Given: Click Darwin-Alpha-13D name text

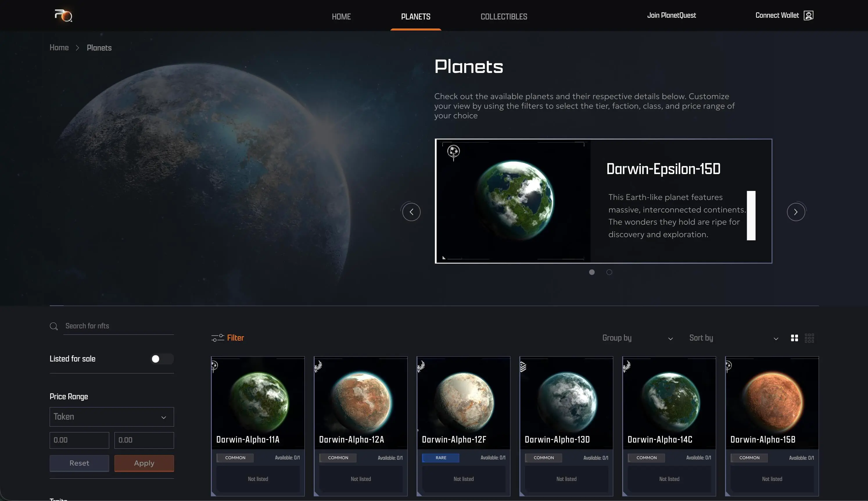Looking at the screenshot, I should coord(557,439).
